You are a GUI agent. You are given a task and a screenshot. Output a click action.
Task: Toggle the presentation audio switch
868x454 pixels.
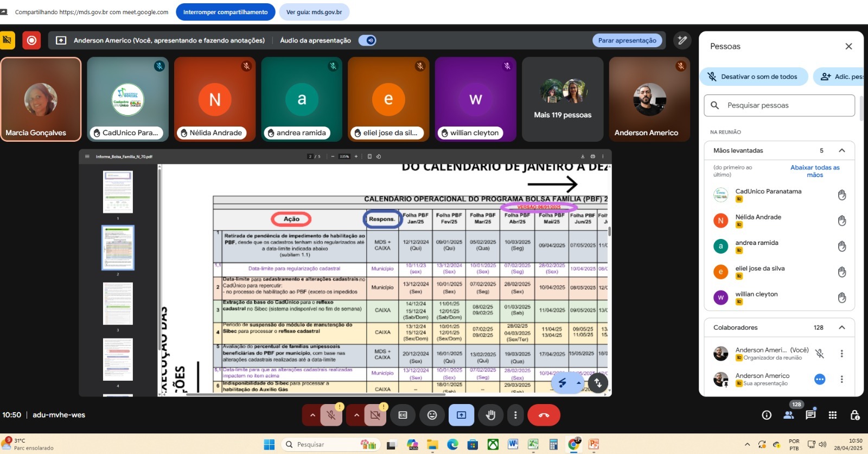pos(368,41)
